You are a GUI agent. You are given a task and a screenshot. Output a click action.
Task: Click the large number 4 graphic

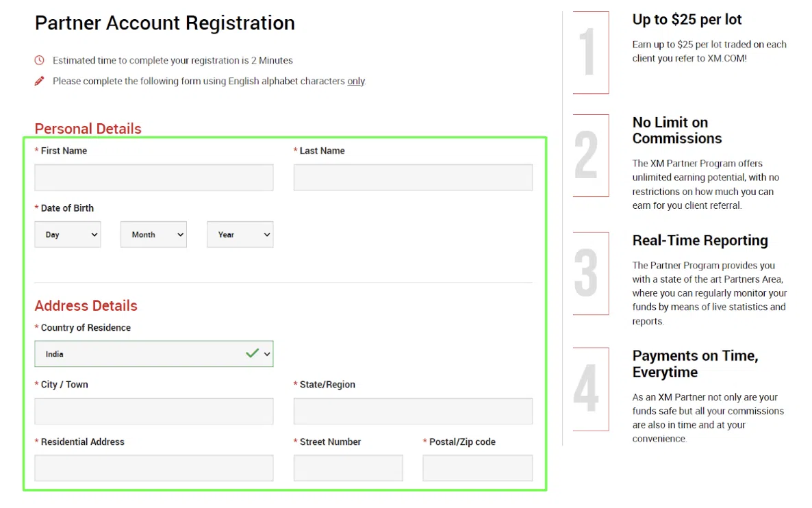(587, 389)
